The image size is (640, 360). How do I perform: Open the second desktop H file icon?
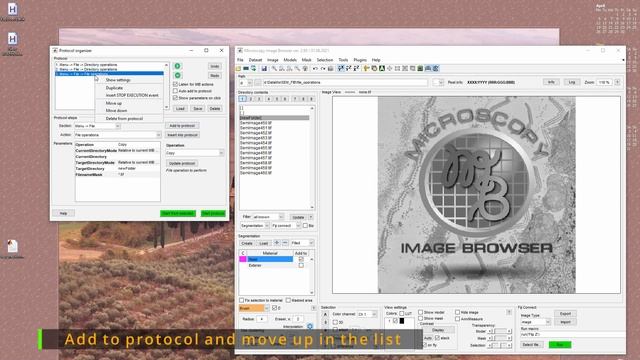(x=12, y=39)
